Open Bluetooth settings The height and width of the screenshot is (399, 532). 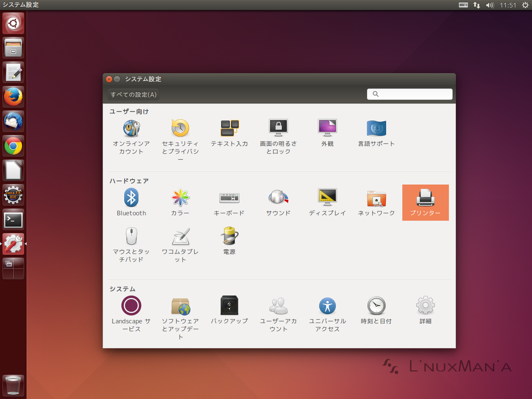click(131, 202)
